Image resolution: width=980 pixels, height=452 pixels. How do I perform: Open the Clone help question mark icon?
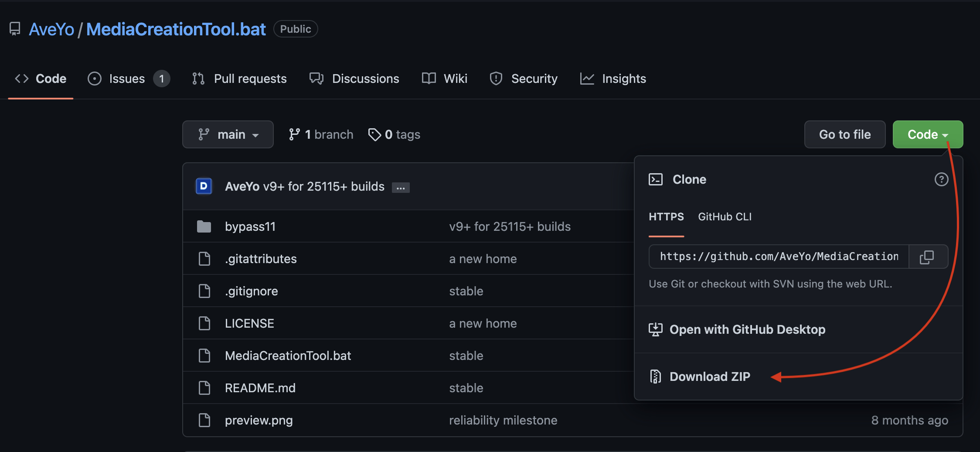(941, 179)
